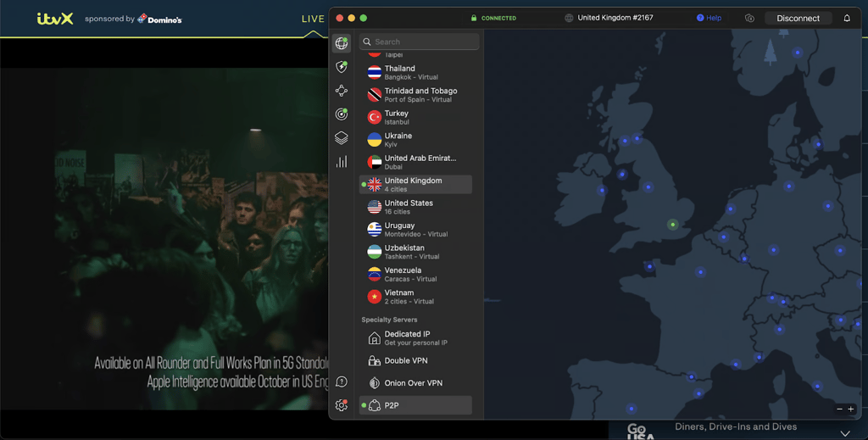Open the settings gear in the sidebar
868x440 pixels.
[x=342, y=406]
